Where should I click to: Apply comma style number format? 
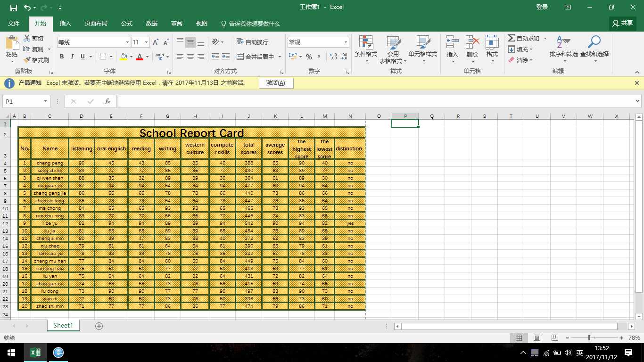(x=319, y=57)
